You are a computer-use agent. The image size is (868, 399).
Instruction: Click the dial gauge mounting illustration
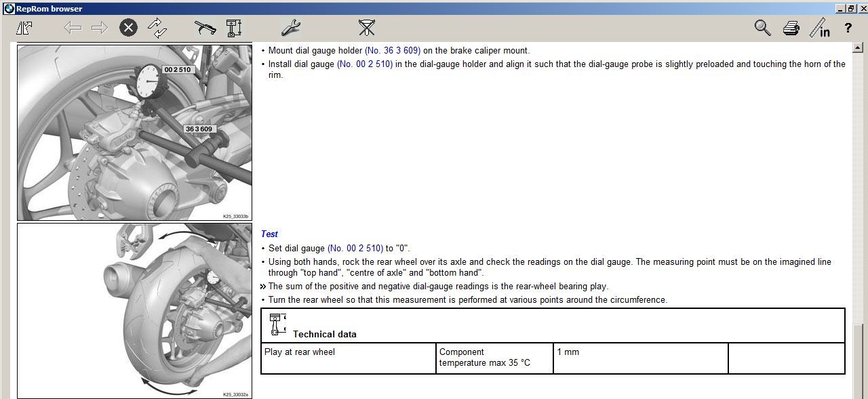coord(134,132)
